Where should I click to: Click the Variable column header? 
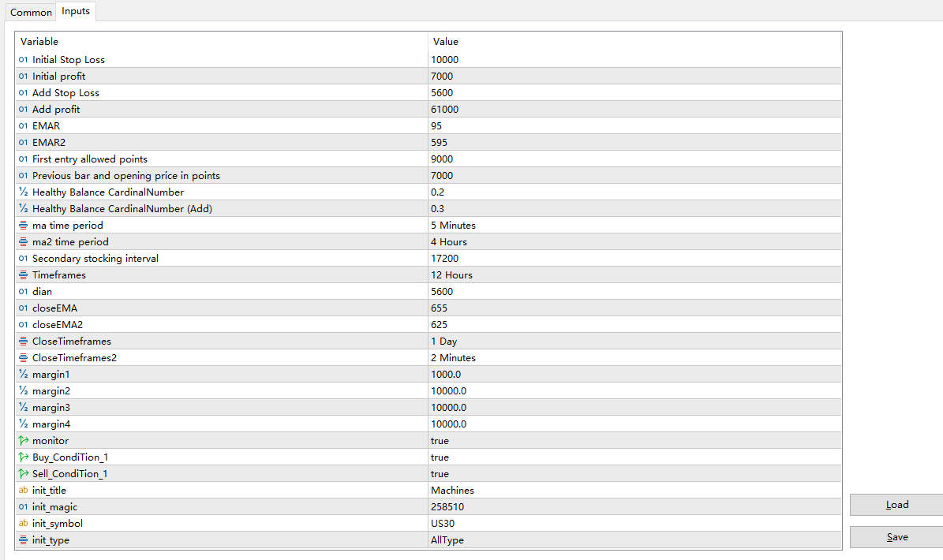(x=39, y=42)
